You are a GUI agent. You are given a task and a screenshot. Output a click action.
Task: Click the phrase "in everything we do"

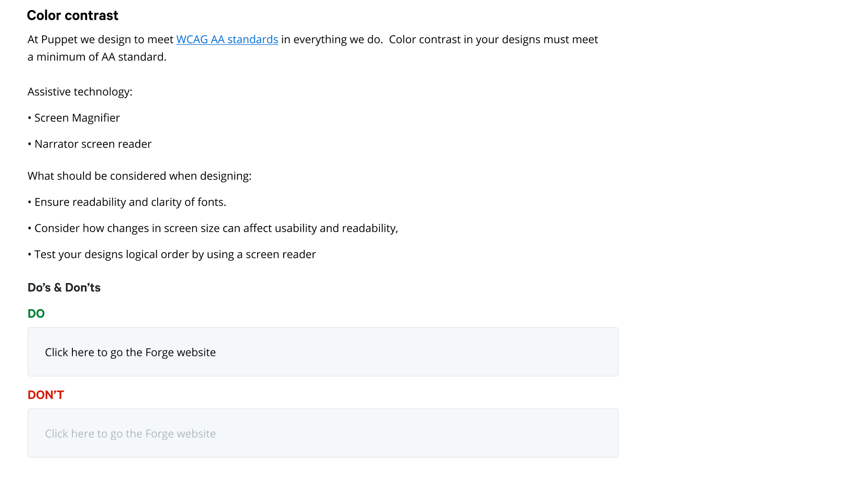[x=331, y=39]
